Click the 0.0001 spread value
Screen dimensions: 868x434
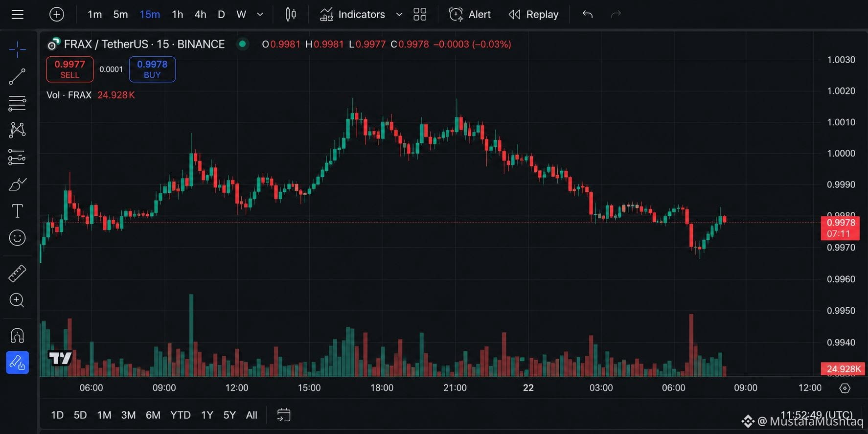coord(111,69)
